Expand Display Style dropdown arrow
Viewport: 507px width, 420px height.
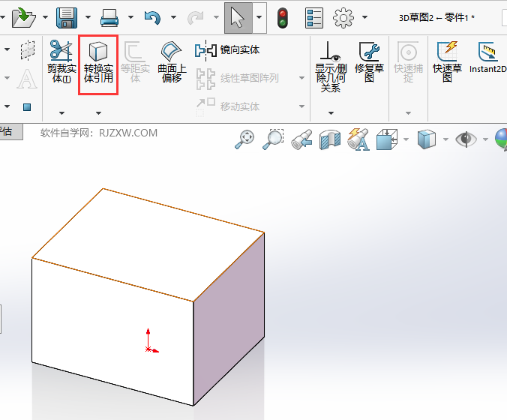coord(446,139)
